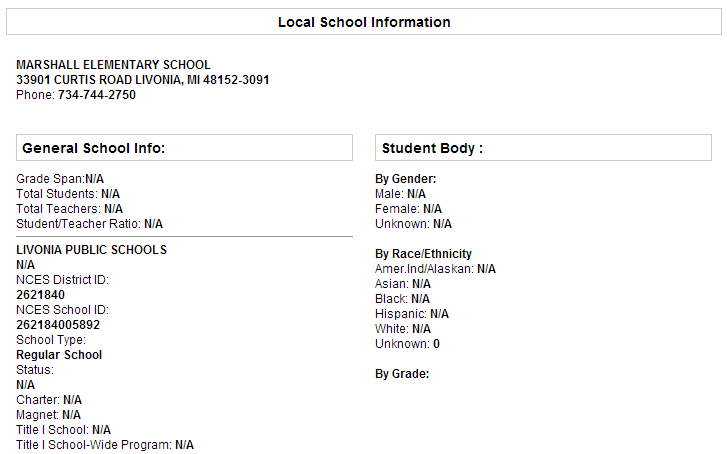Click NCES District ID number 2621840

(x=40, y=294)
